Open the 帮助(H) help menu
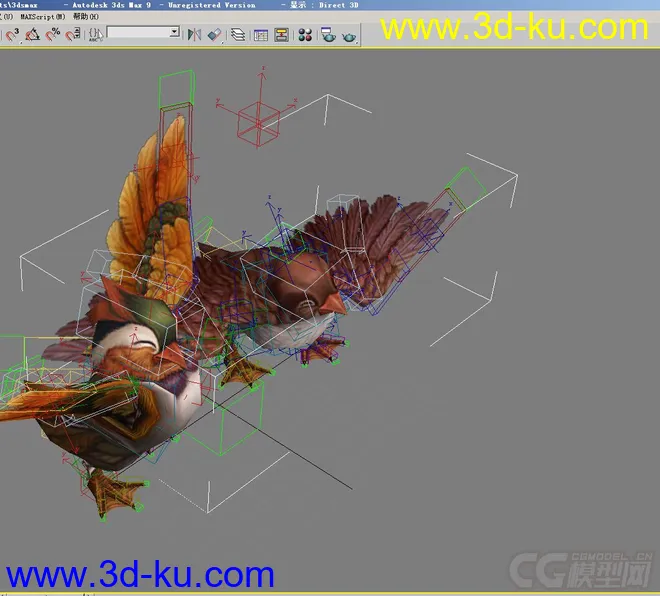The height and width of the screenshot is (596, 660). click(86, 16)
